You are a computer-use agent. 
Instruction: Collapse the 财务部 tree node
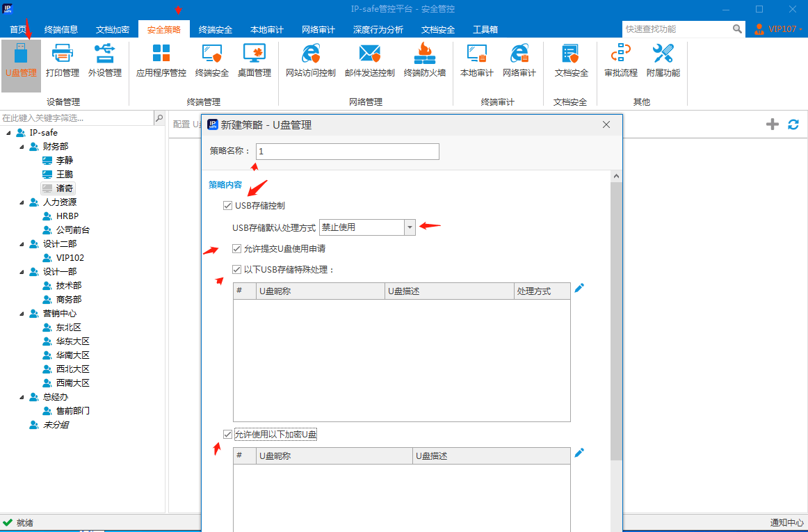(22, 147)
